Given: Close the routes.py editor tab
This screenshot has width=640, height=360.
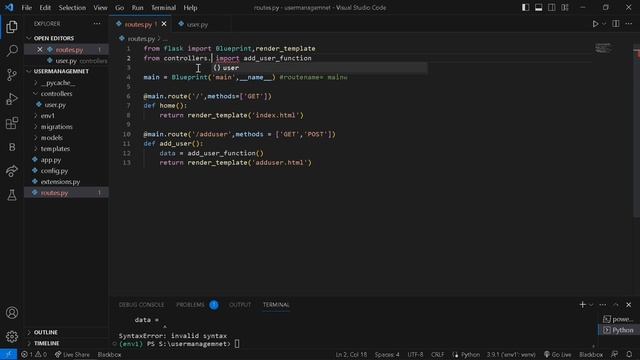Looking at the screenshot, I should [x=164, y=24].
